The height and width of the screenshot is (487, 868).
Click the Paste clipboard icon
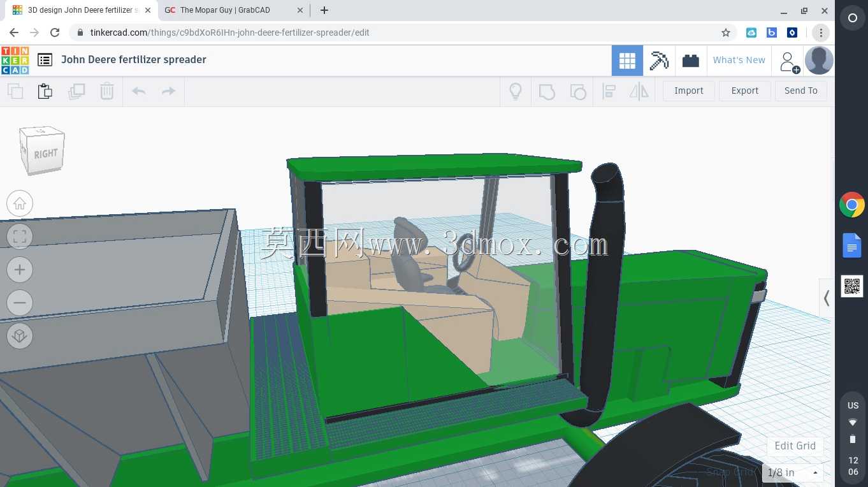(x=45, y=91)
